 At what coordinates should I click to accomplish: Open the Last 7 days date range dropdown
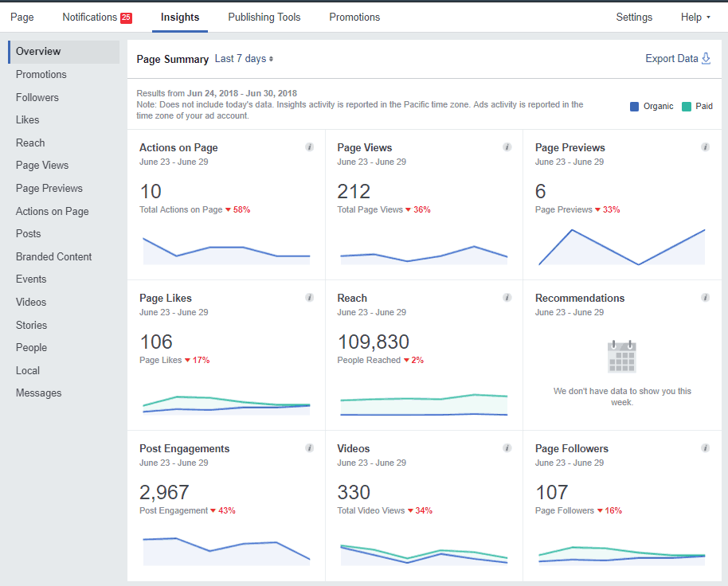click(243, 58)
